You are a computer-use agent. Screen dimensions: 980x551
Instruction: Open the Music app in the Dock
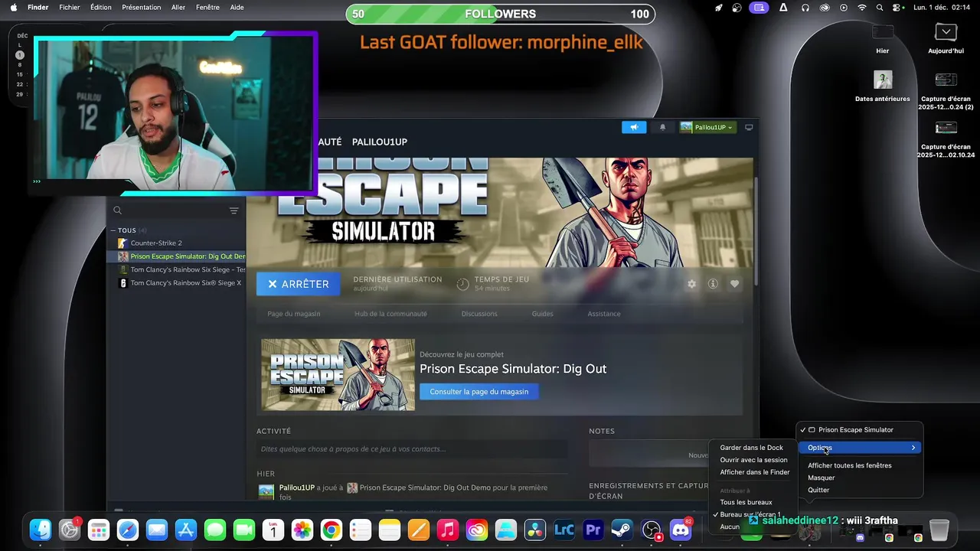[x=448, y=530]
